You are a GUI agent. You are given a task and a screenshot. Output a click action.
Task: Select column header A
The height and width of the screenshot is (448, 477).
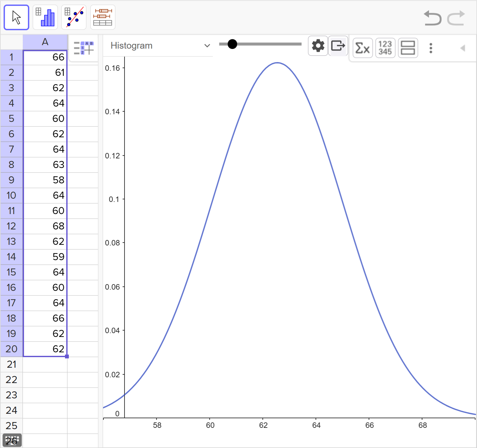45,42
